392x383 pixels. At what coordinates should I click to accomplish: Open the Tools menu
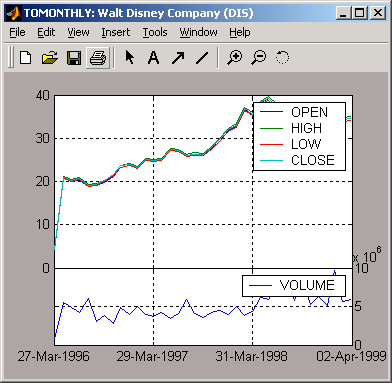[155, 32]
